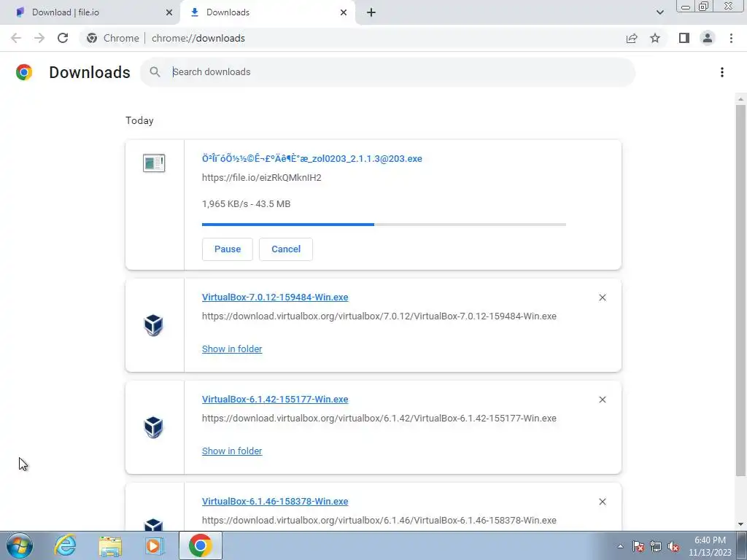Click the VirtualBox-7.0.12 file icon
This screenshot has width=747, height=560.
[153, 325]
